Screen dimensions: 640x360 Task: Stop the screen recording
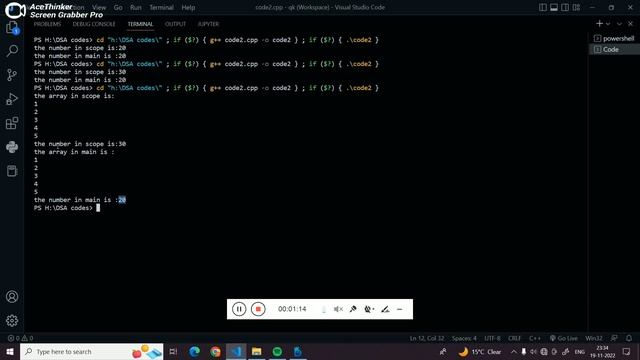(258, 309)
